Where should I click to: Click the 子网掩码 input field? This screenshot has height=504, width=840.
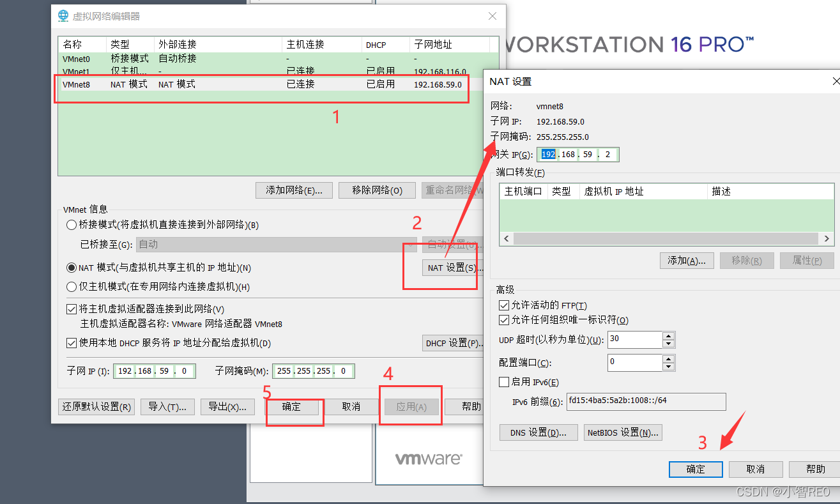click(313, 371)
